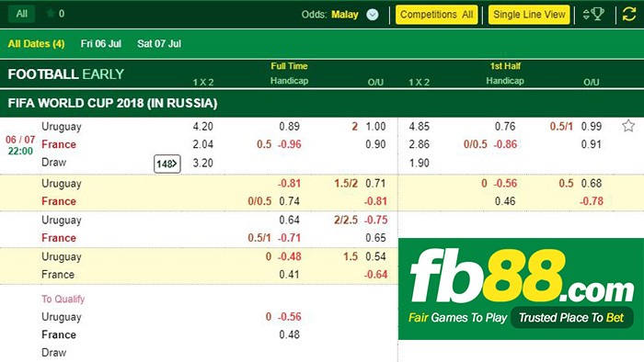Expand the Malay odds type dropdown arrow

pyautogui.click(x=372, y=15)
